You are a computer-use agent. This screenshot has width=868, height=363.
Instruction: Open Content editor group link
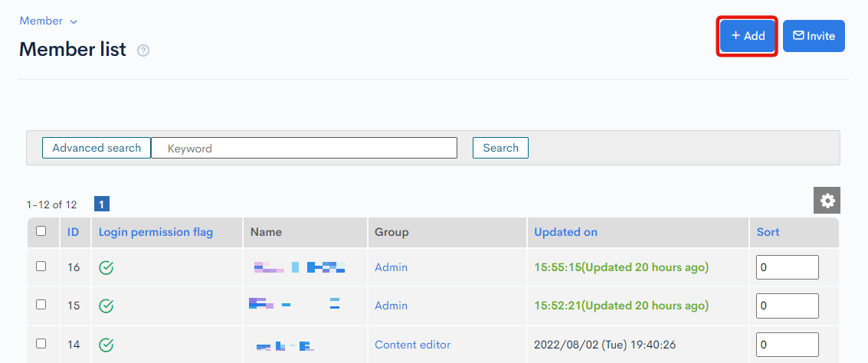point(412,345)
